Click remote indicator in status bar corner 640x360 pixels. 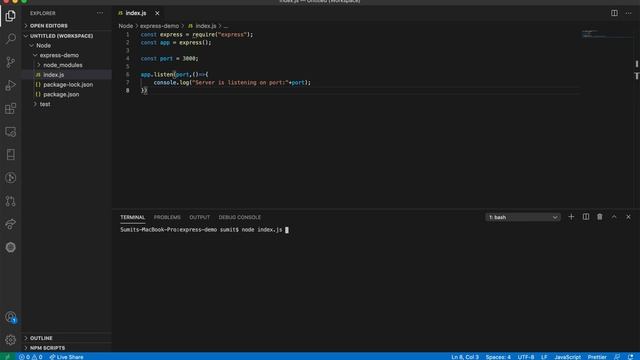[x=7, y=357]
